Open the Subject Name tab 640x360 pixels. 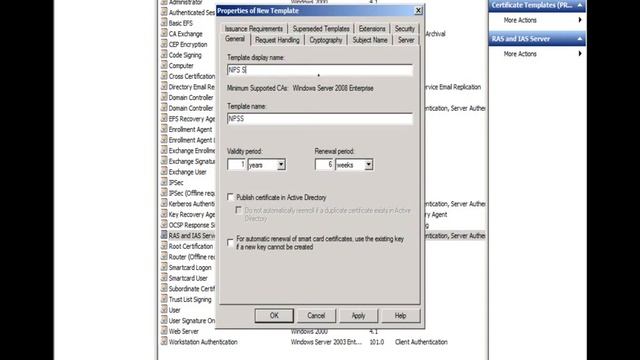[x=370, y=40]
